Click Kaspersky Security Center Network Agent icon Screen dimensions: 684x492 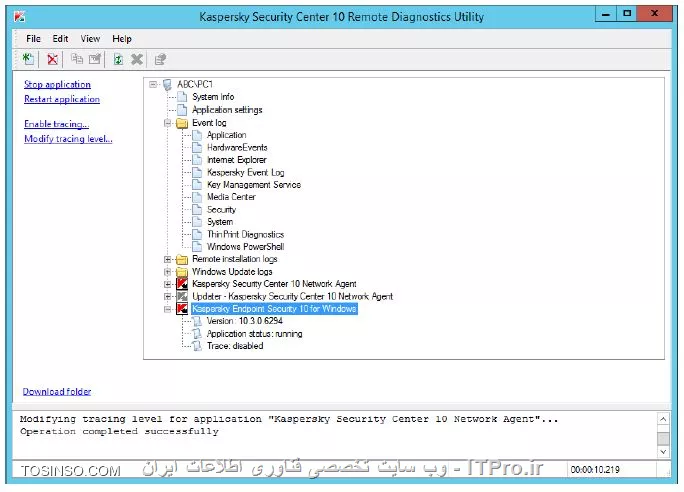[x=182, y=284]
